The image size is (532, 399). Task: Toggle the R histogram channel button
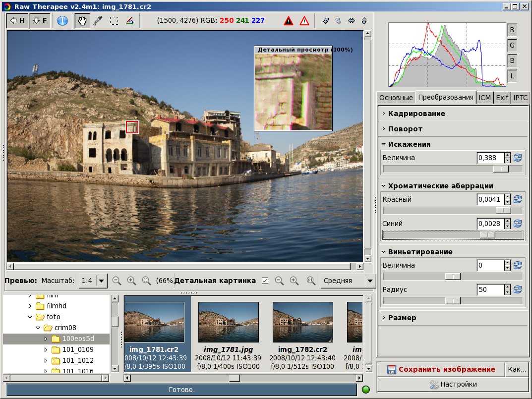512,30
